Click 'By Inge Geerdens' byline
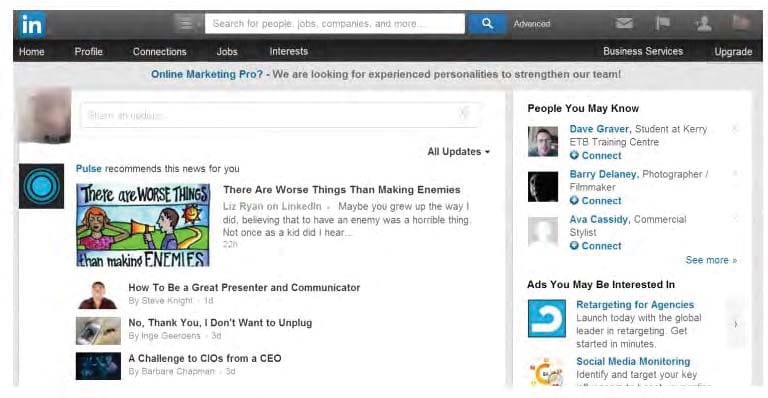Viewport: 768px width, 398px height. click(165, 335)
